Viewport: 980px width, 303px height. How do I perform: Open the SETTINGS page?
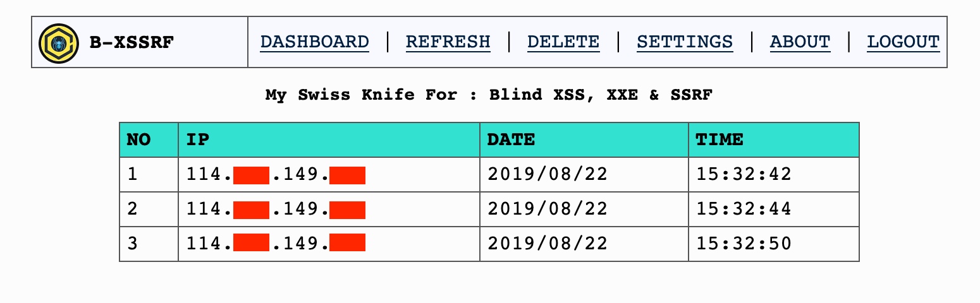(685, 42)
